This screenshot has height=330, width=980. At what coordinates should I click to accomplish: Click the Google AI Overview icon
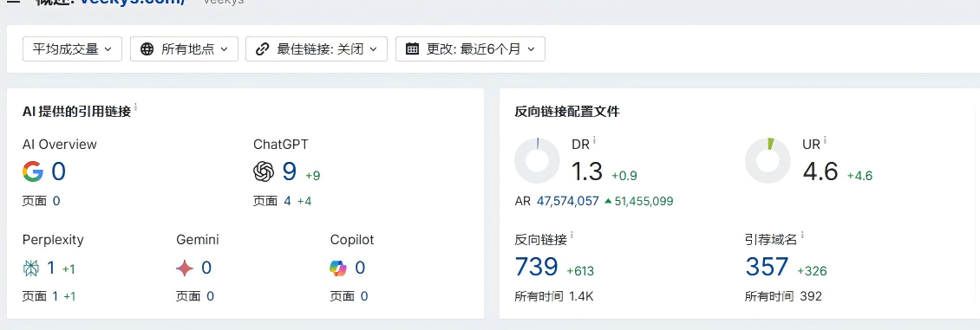coord(32,171)
